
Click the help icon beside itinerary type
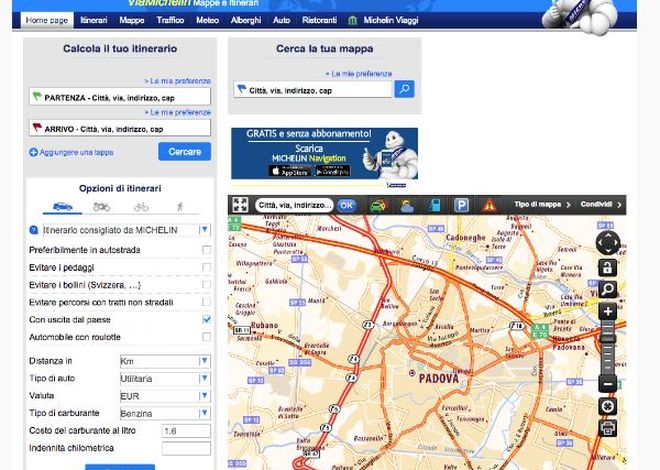(x=34, y=230)
